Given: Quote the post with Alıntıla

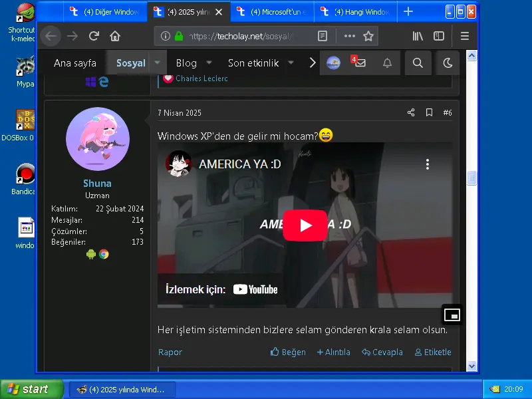Looking at the screenshot, I should coord(334,352).
